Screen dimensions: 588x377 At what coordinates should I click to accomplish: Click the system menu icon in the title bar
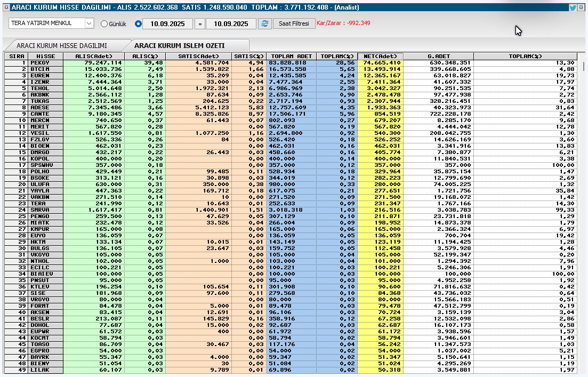[6, 7]
